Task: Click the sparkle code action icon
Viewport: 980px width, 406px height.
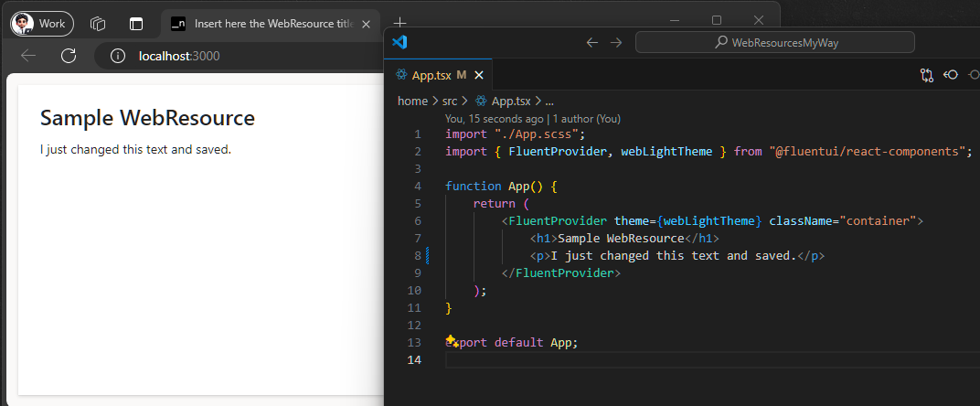Action: pyautogui.click(x=451, y=341)
